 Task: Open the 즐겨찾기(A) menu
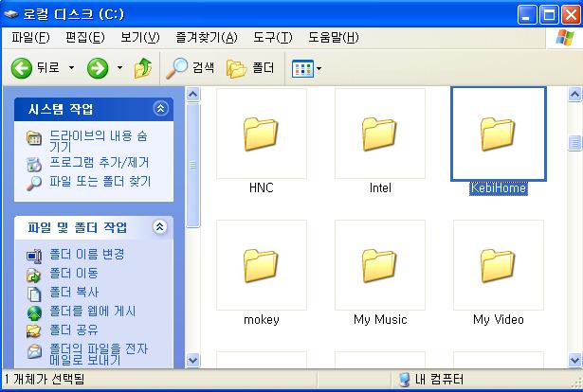[x=206, y=37]
